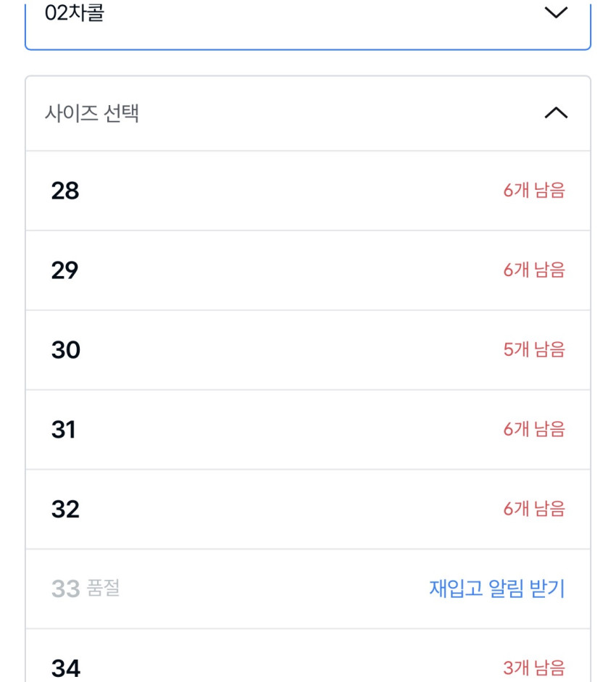Choose size 32

click(x=65, y=510)
